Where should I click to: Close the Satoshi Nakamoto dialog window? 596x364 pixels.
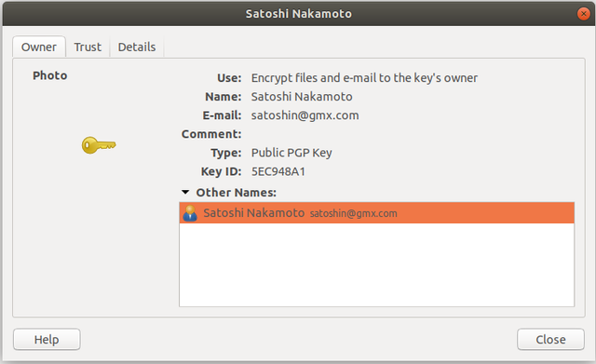coord(583,14)
